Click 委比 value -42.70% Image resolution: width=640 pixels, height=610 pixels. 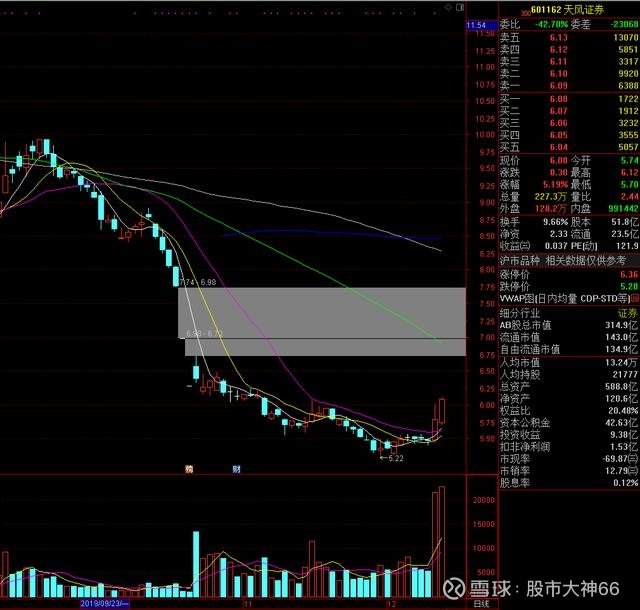[551, 24]
